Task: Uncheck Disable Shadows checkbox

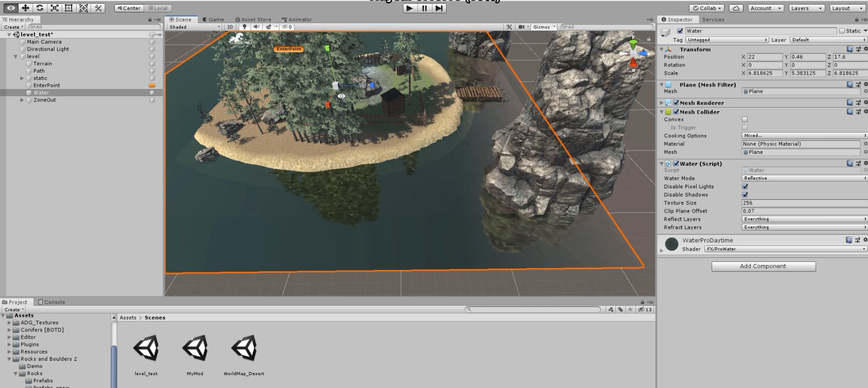Action: click(x=745, y=195)
